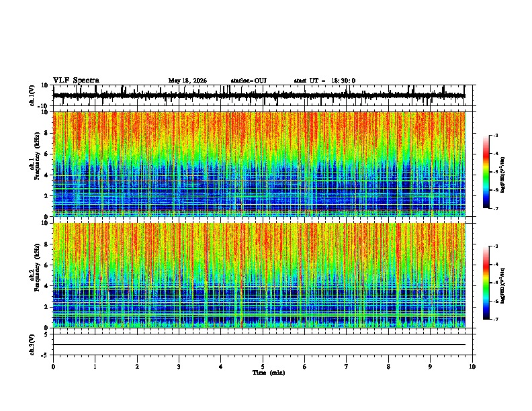Click the ch.2 spectrogram panel

tap(259, 275)
